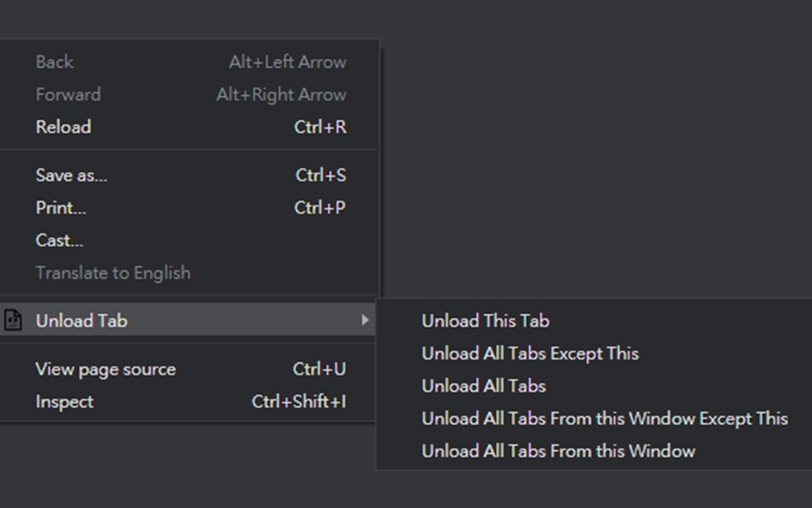Choose Unload All Tabs Except This

tap(530, 353)
